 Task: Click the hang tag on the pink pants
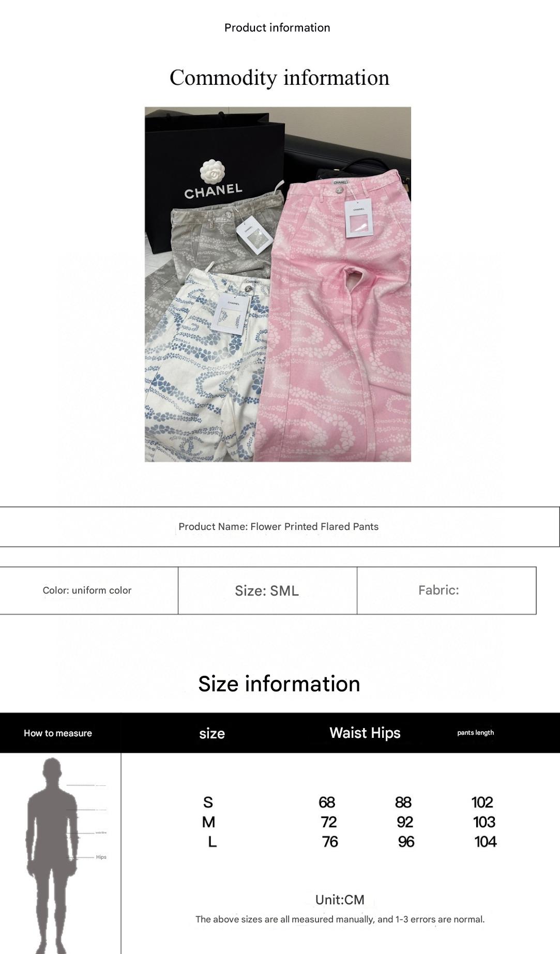[x=359, y=219]
